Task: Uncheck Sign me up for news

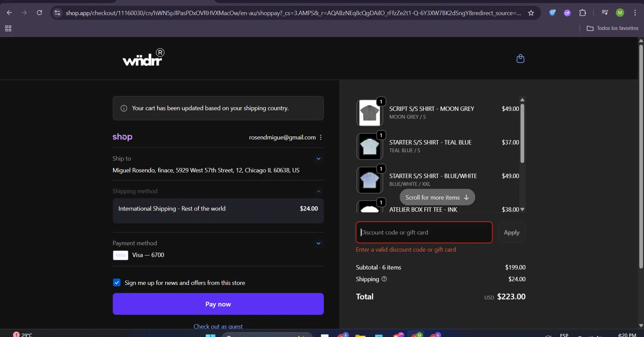Action: [117, 282]
